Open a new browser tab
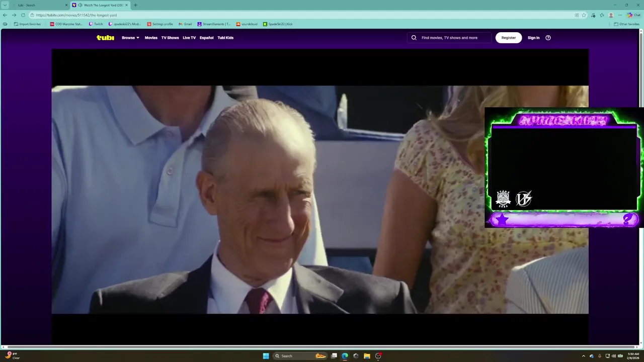The image size is (644, 362). 135,5
